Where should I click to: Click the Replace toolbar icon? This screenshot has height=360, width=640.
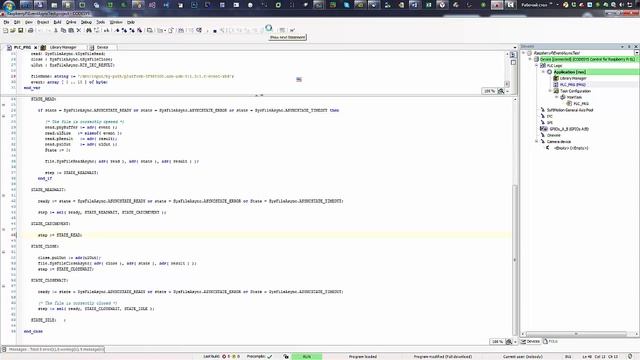pyautogui.click(x=96, y=30)
